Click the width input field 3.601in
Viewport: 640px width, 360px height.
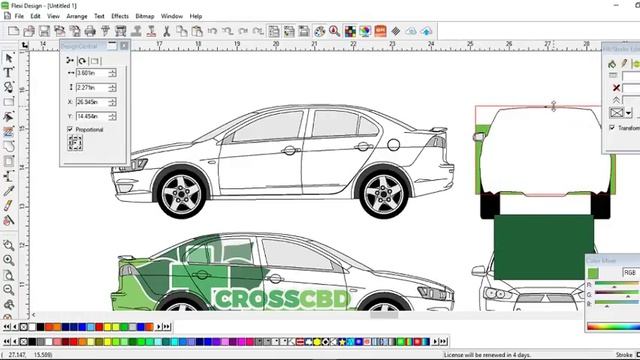click(x=92, y=73)
